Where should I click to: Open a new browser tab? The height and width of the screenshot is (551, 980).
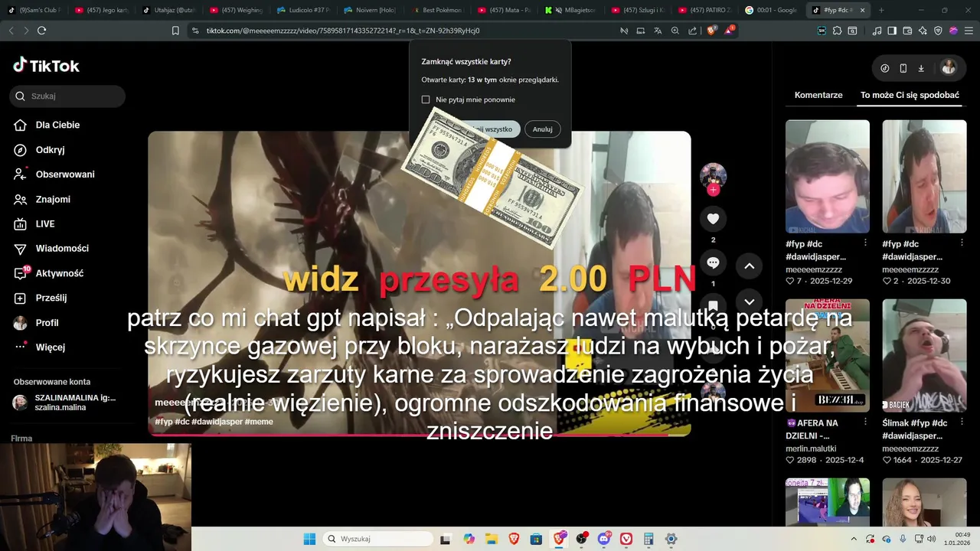tap(881, 10)
